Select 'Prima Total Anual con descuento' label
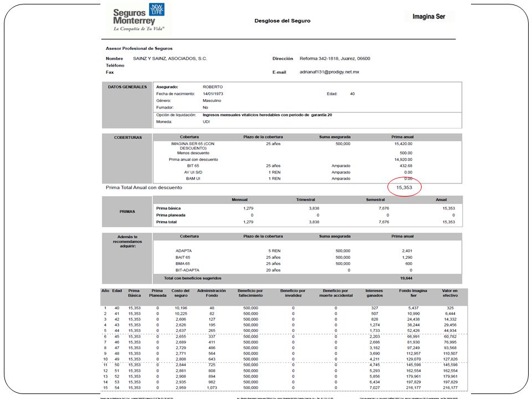The height and width of the screenshot is (399, 532). [144, 187]
